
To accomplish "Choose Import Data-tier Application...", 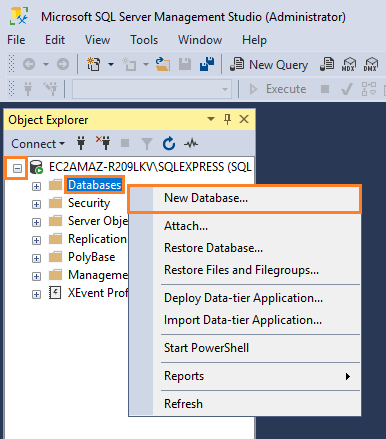I will (245, 320).
